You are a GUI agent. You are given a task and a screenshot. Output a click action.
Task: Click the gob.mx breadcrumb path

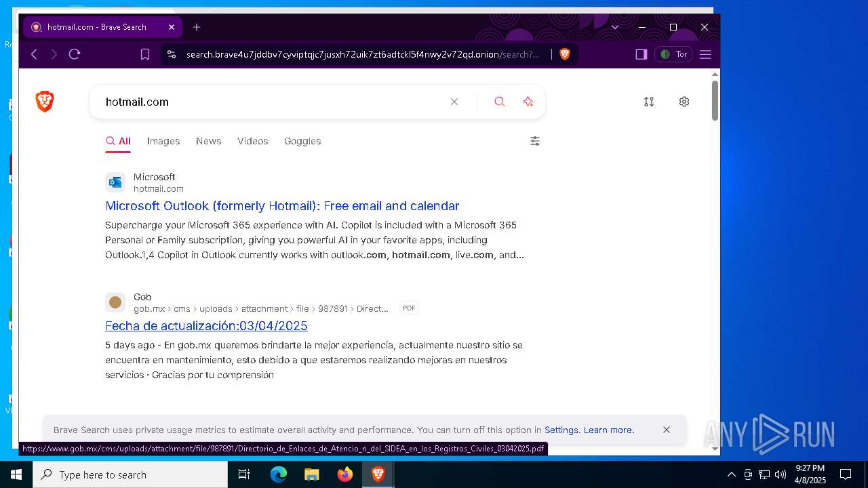(261, 308)
